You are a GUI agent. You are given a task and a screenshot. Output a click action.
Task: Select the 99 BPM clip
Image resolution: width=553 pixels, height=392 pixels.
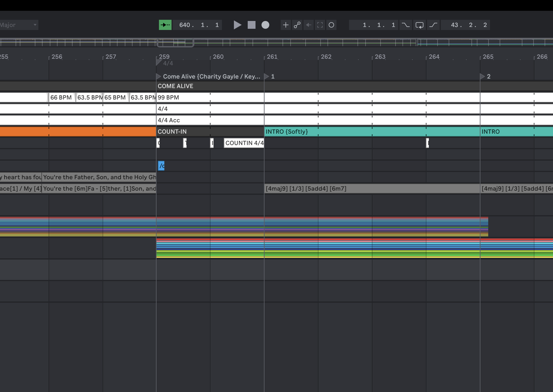pyautogui.click(x=354, y=97)
